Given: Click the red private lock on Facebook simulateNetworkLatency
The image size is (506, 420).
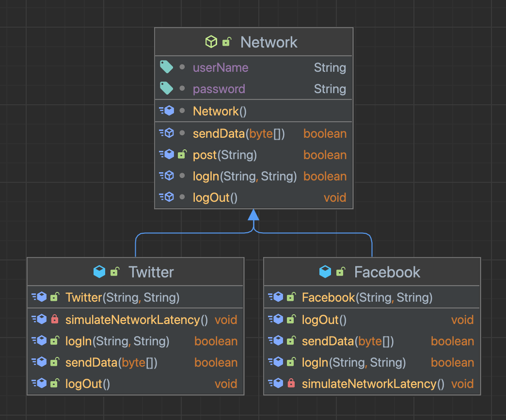Looking at the screenshot, I should pyautogui.click(x=291, y=383).
